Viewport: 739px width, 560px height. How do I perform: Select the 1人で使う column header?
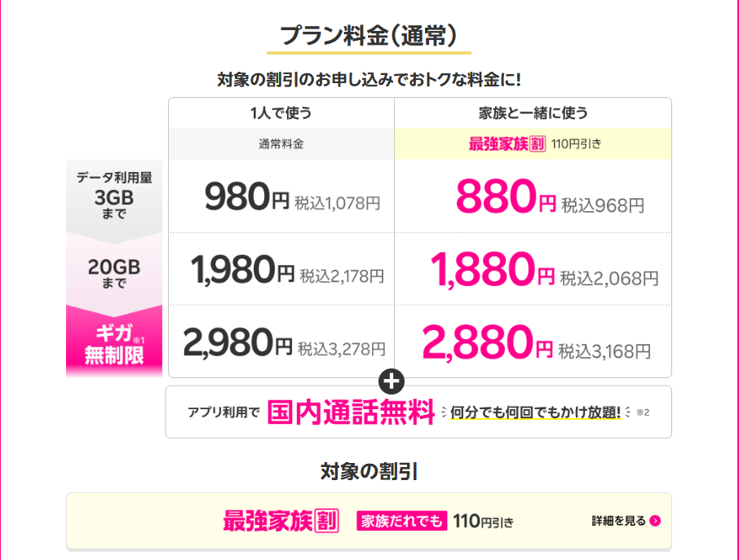coord(281,113)
